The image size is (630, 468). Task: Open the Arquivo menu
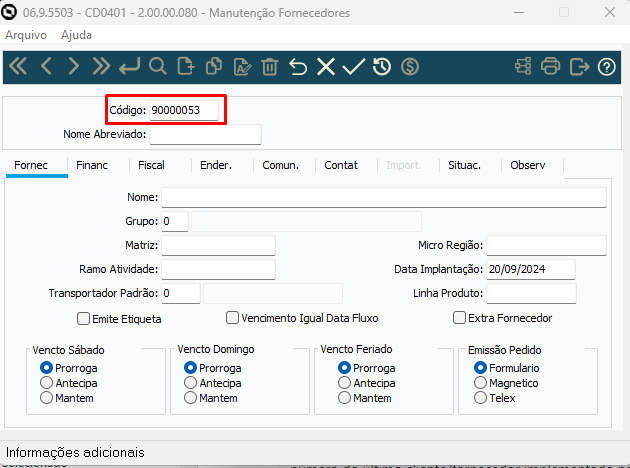(x=26, y=35)
